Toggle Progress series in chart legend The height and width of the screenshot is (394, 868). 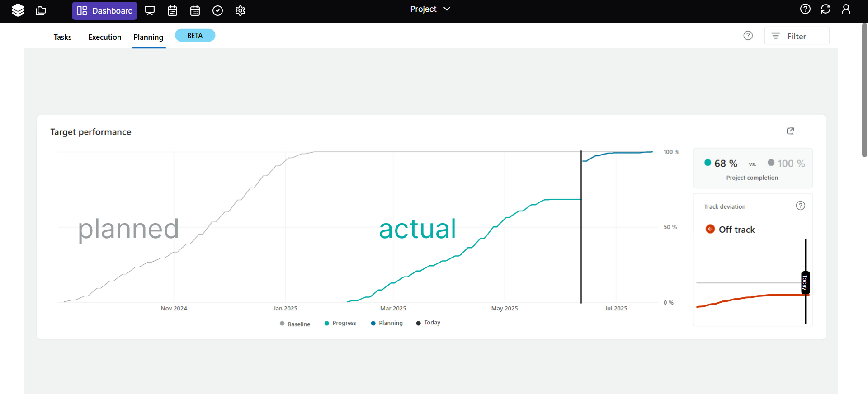340,323
